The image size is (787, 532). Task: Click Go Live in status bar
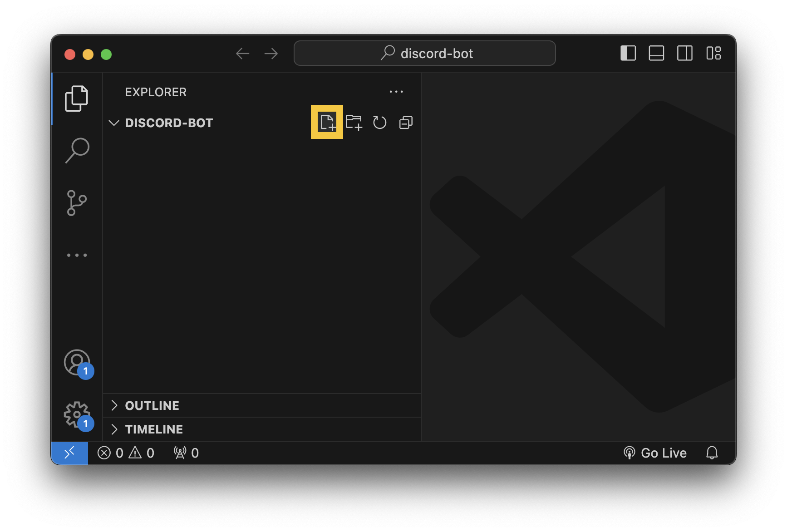tap(655, 453)
